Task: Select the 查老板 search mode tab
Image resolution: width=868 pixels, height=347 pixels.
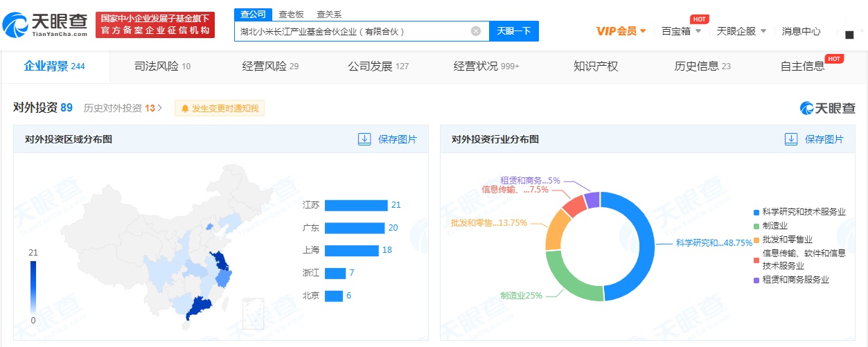Action: pyautogui.click(x=291, y=14)
